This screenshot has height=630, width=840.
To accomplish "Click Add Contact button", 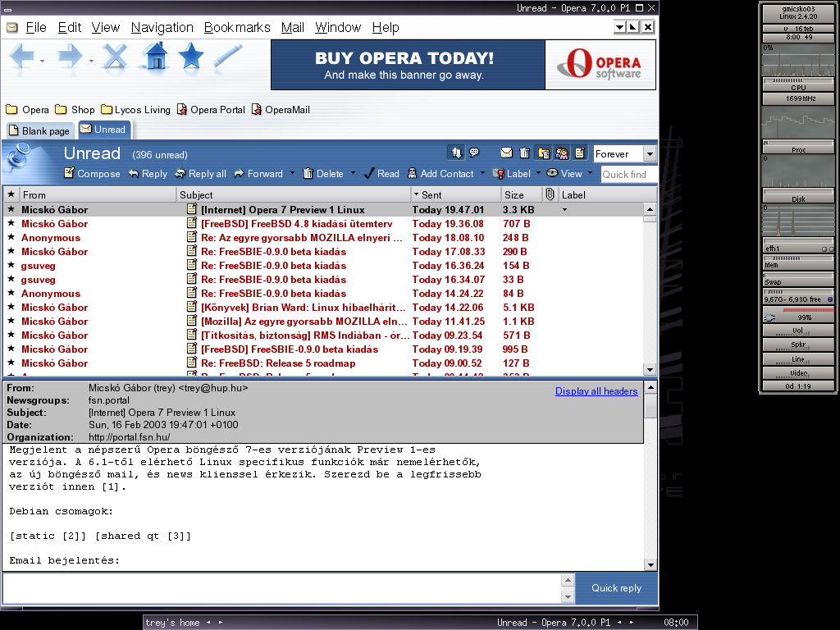I will (x=441, y=174).
